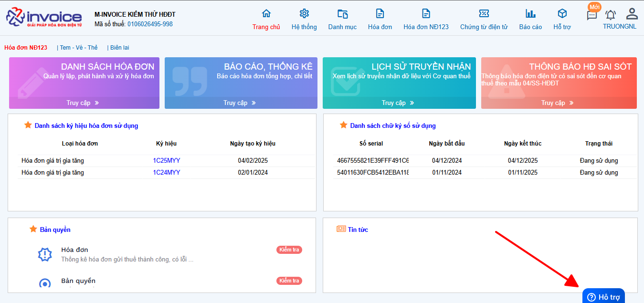Click Đang sử dụng status in 04/12/2024 row
Viewport: 644px width, 303px height.
pyautogui.click(x=599, y=161)
